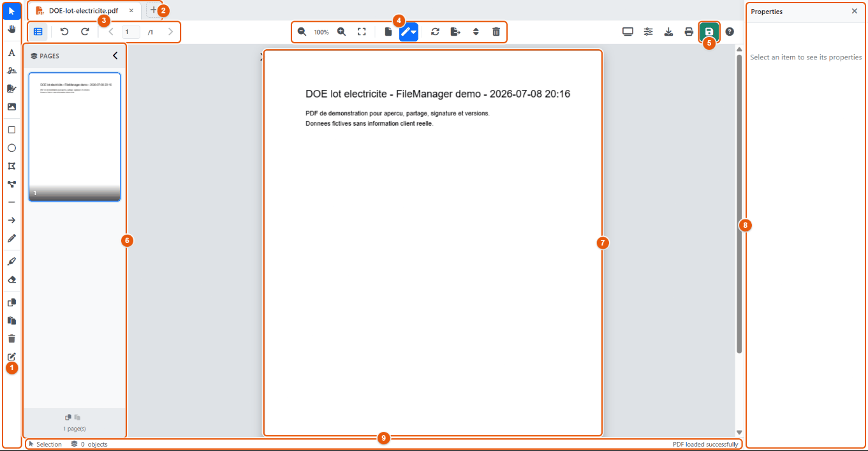Select the sign-document pen tool
The width and height of the screenshot is (868, 451).
tap(11, 89)
